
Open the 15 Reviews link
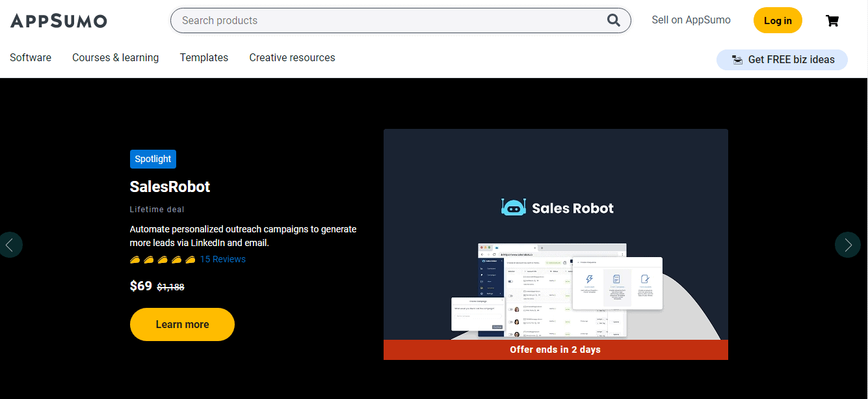pyautogui.click(x=222, y=259)
